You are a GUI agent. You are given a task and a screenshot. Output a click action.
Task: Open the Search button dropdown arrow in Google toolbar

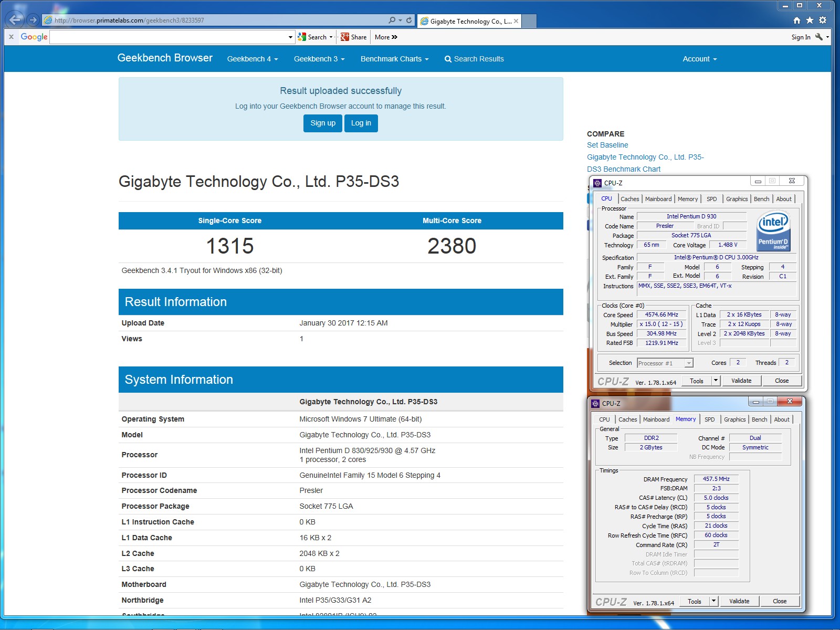(x=331, y=37)
